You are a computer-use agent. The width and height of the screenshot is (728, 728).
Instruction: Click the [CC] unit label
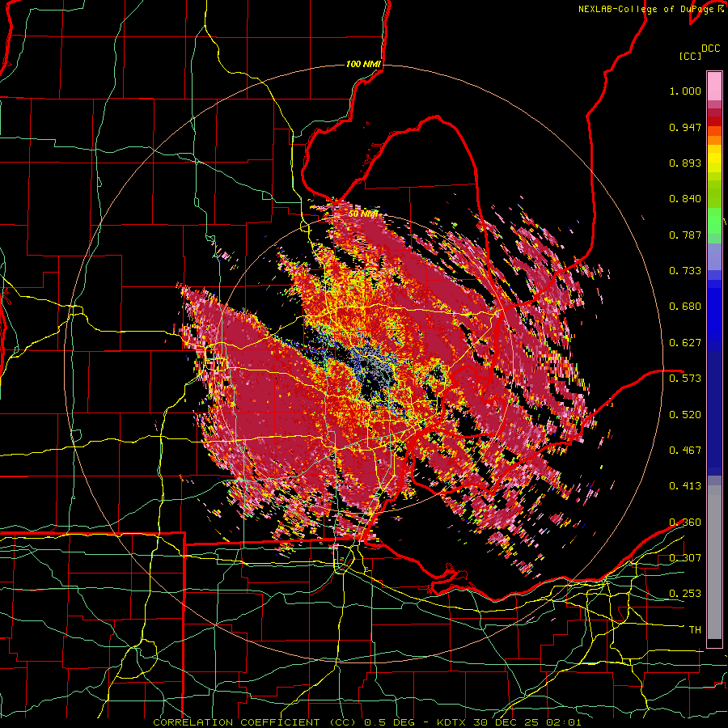tap(690, 56)
